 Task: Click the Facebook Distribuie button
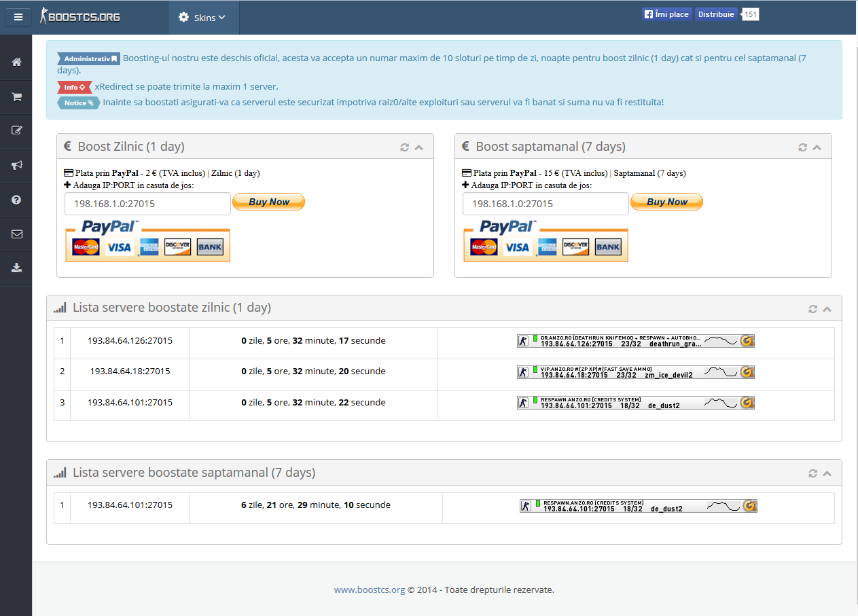click(716, 14)
